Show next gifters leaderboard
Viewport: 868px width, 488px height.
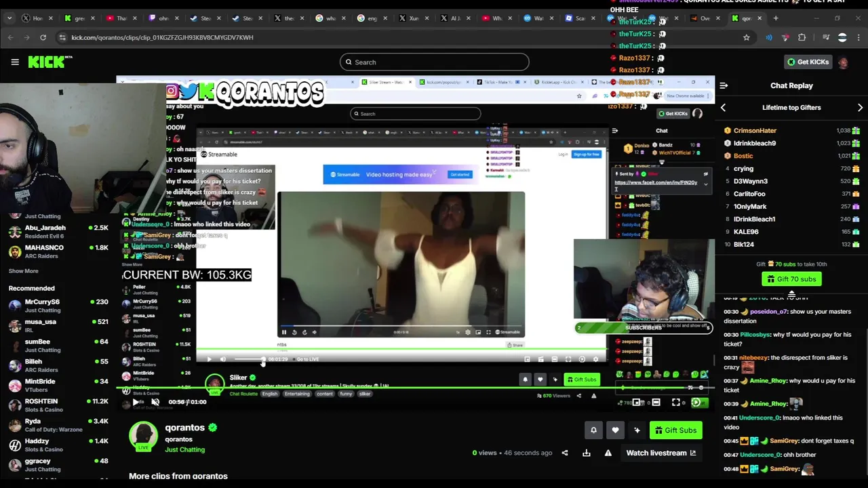(x=860, y=108)
